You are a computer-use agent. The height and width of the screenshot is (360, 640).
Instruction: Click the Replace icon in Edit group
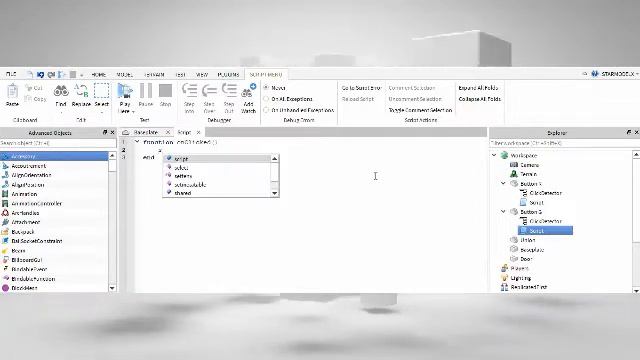81,91
